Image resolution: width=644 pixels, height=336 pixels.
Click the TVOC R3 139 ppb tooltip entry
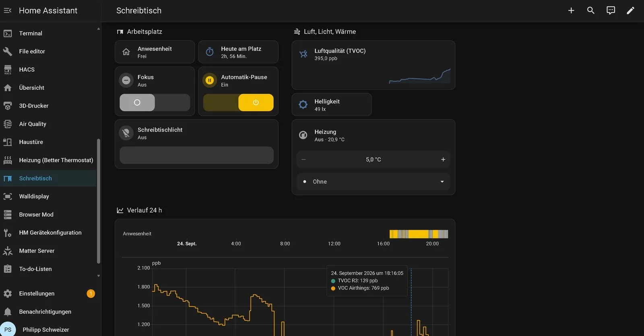point(354,281)
